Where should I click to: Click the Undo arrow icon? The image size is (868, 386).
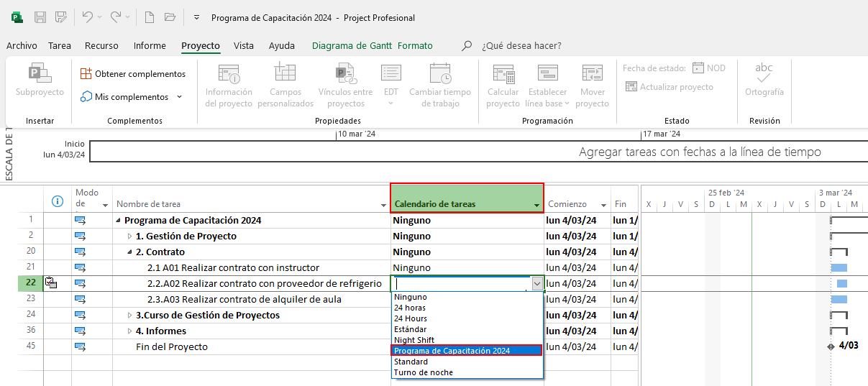(87, 17)
